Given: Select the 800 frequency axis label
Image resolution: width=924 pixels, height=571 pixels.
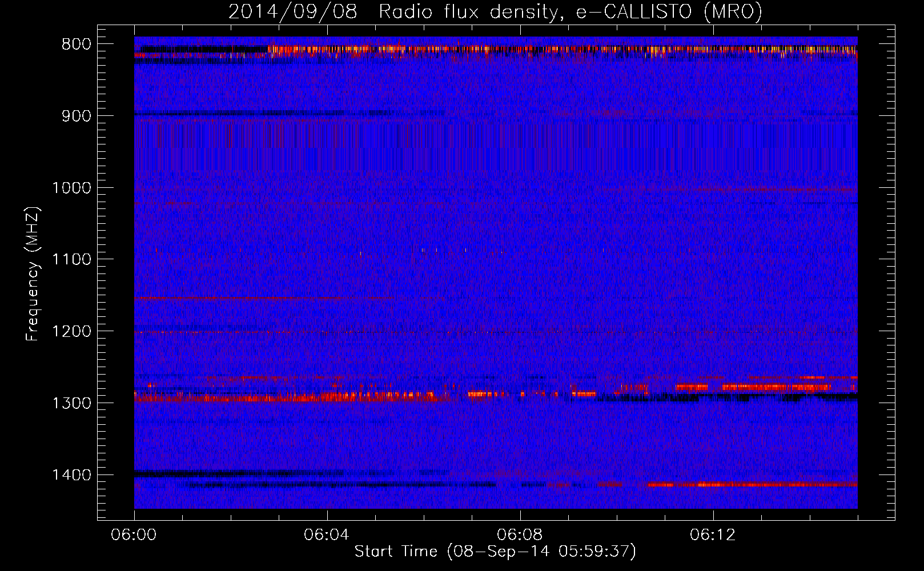Looking at the screenshot, I should tap(75, 45).
